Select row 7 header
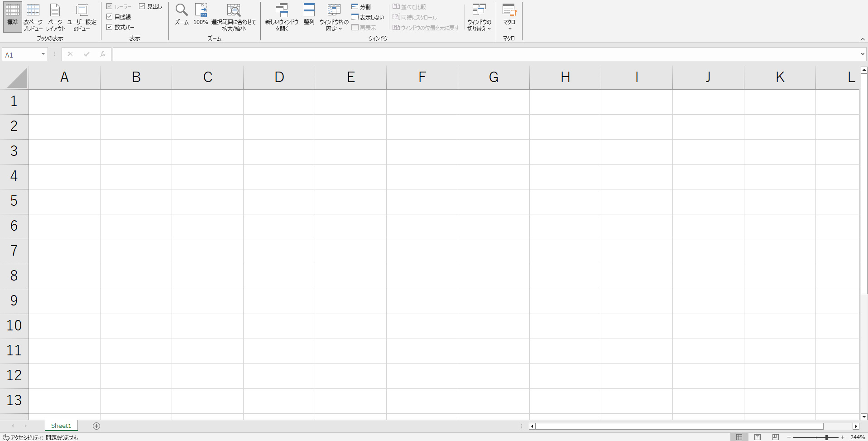Viewport: 868px width, 441px height. (x=14, y=251)
